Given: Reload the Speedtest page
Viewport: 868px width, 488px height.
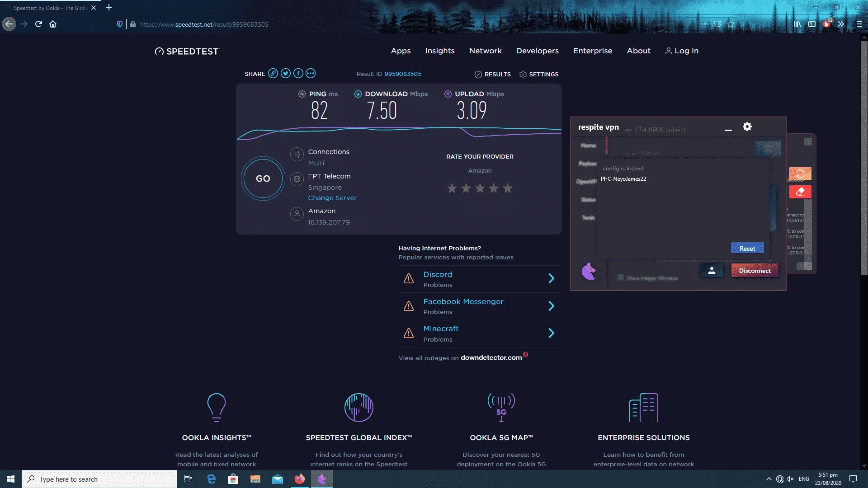Looking at the screenshot, I should click(38, 24).
